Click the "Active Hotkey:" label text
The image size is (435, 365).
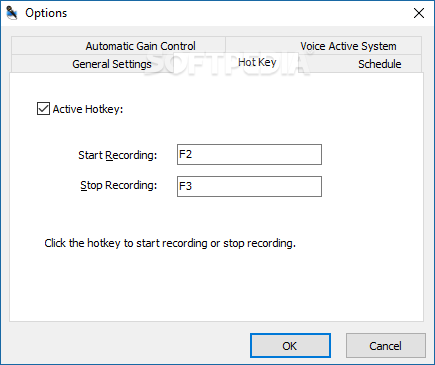coord(88,109)
